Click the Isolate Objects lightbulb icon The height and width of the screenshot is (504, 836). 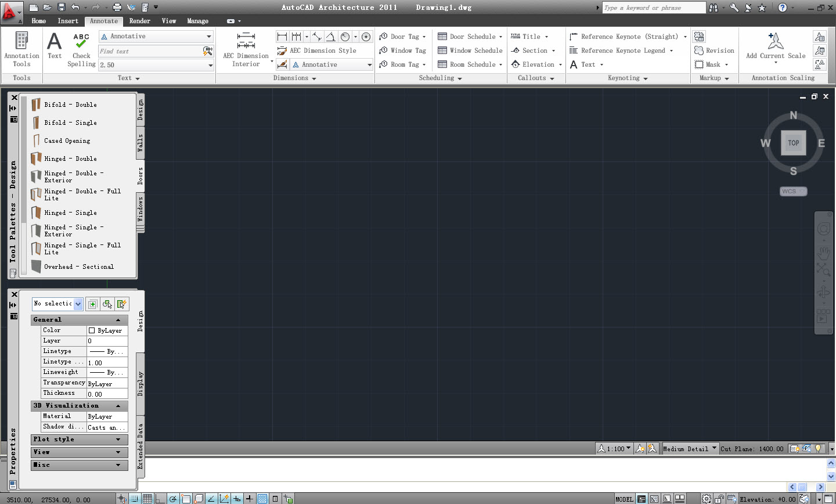pos(818,449)
